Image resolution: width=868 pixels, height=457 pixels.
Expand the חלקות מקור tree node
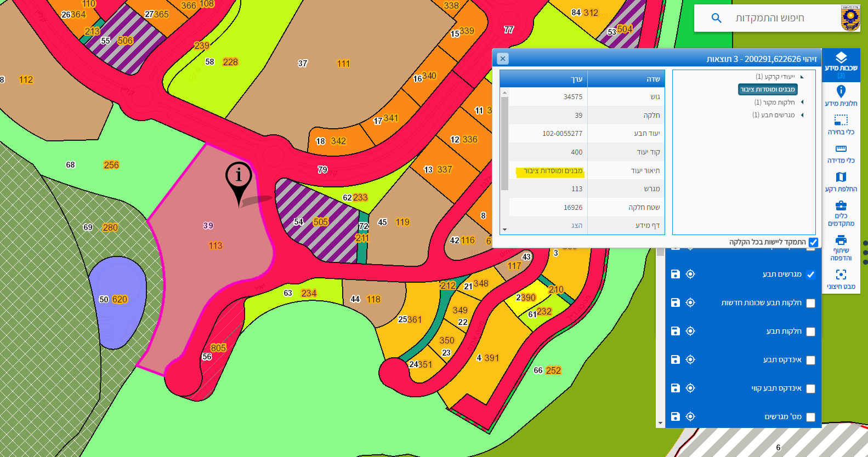(x=802, y=102)
